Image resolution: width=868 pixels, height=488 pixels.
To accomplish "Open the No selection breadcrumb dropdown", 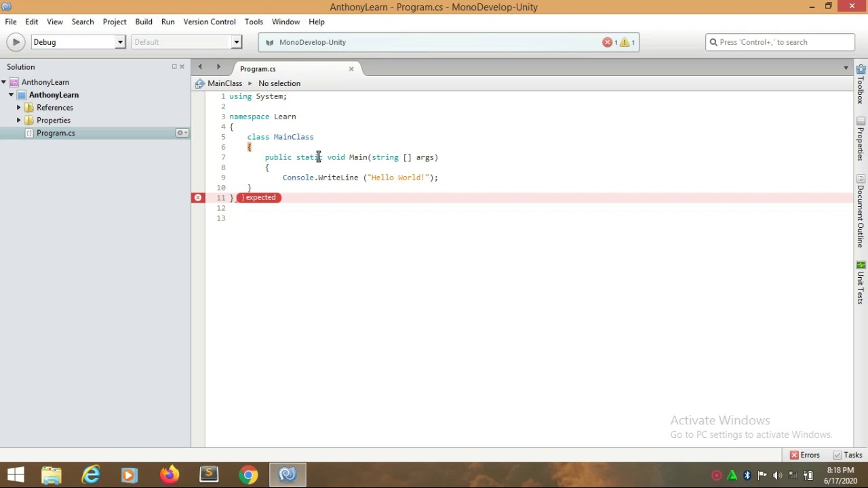I will click(x=279, y=83).
